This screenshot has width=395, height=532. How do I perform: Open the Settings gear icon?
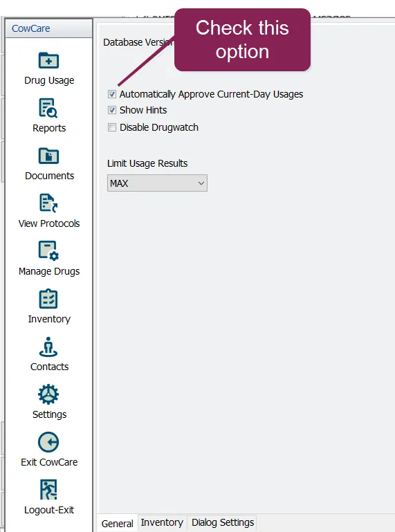click(48, 394)
